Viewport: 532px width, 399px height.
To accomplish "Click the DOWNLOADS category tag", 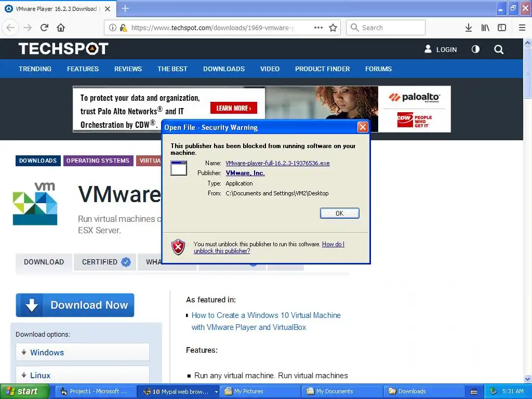I will pyautogui.click(x=38, y=161).
